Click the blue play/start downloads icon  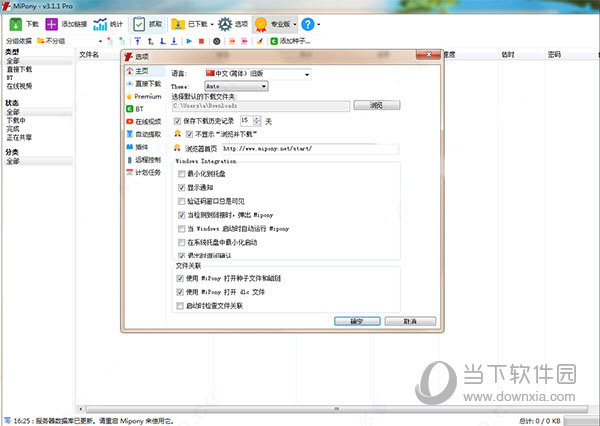pyautogui.click(x=189, y=41)
